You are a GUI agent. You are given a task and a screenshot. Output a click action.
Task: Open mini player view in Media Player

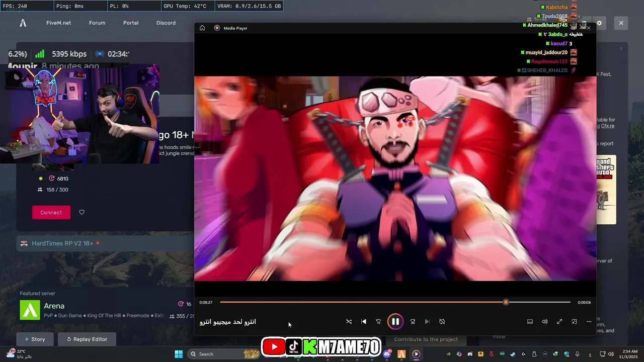point(574,322)
